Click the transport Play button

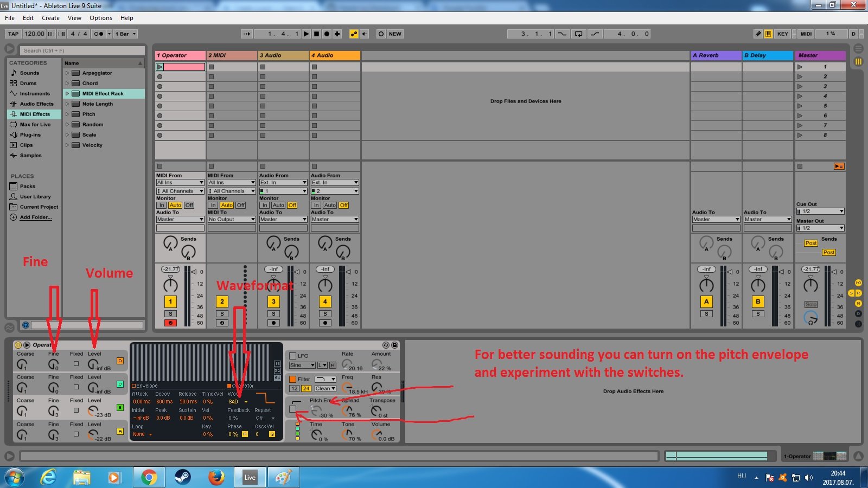click(306, 34)
